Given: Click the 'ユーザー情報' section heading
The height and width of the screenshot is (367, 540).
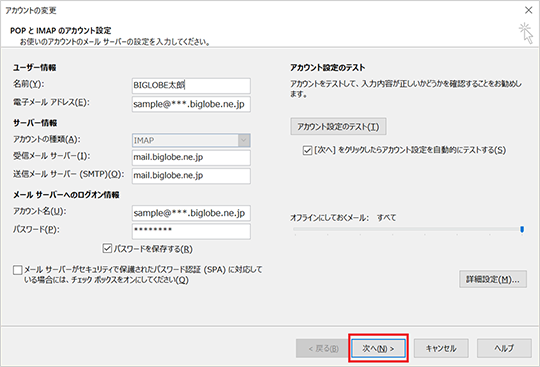Looking at the screenshot, I should [x=34, y=67].
